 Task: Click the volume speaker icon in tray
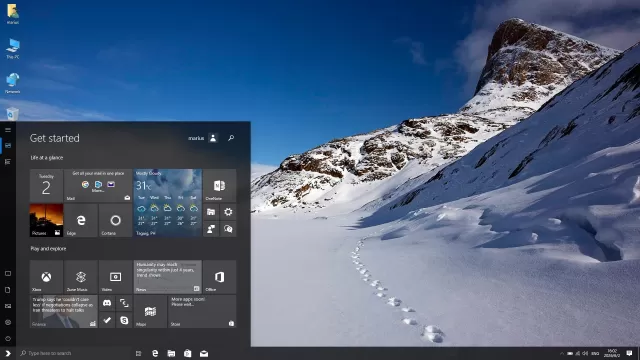[x=585, y=353]
